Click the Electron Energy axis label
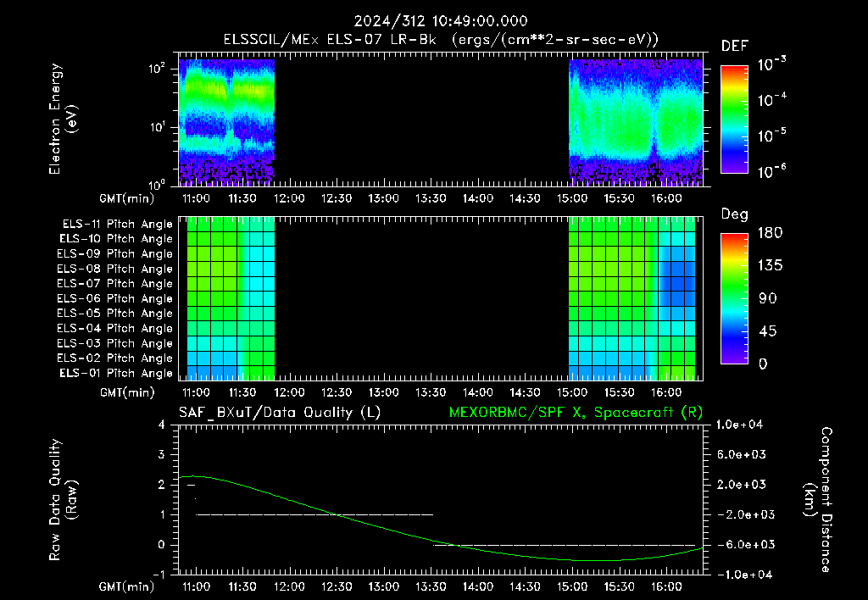868x600 pixels. tap(63, 119)
